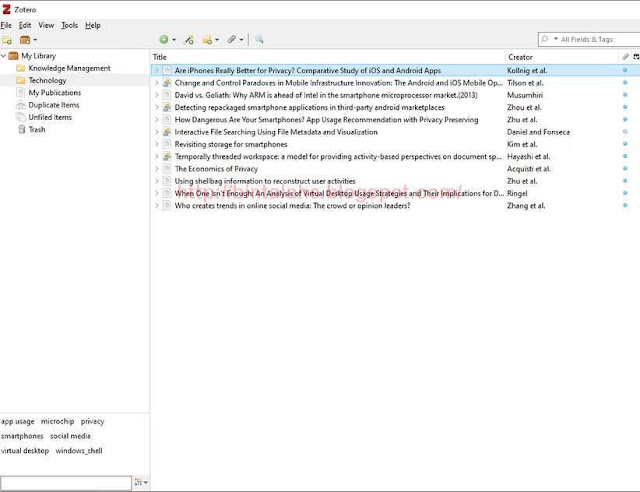Click creator cell 'Kollnig et al.'

(527, 70)
